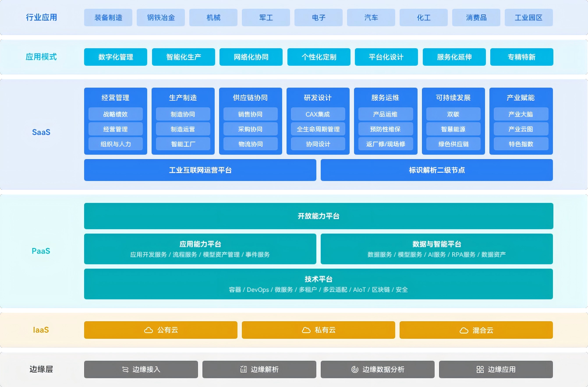Click the 边缘应用 grid icon

click(x=480, y=369)
